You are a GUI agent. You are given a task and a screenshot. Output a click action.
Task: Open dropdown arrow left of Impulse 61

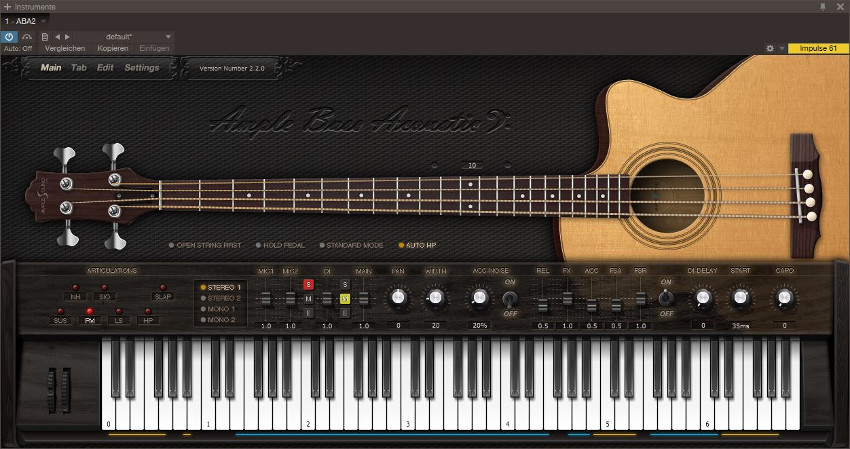click(782, 48)
